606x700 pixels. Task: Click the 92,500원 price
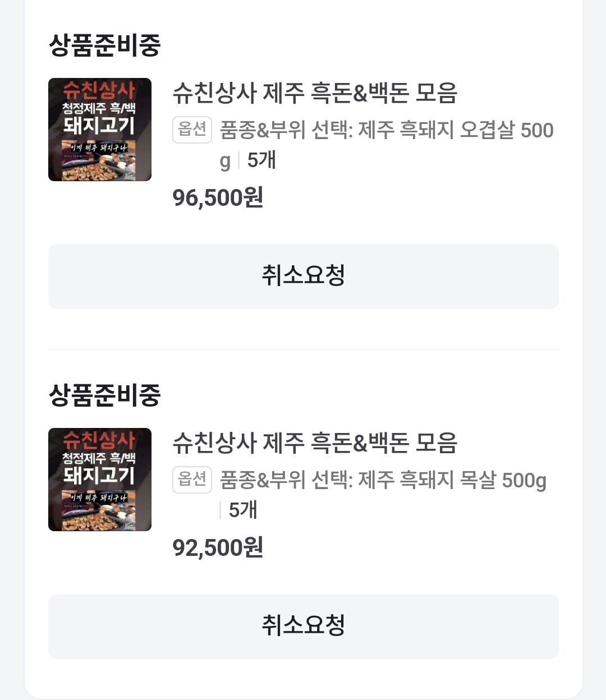click(x=218, y=547)
